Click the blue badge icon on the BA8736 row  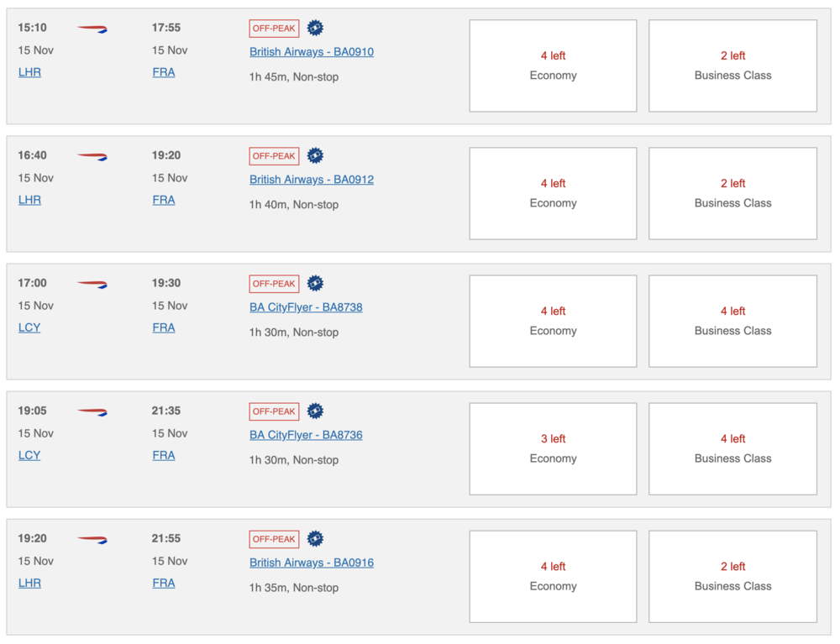click(315, 411)
